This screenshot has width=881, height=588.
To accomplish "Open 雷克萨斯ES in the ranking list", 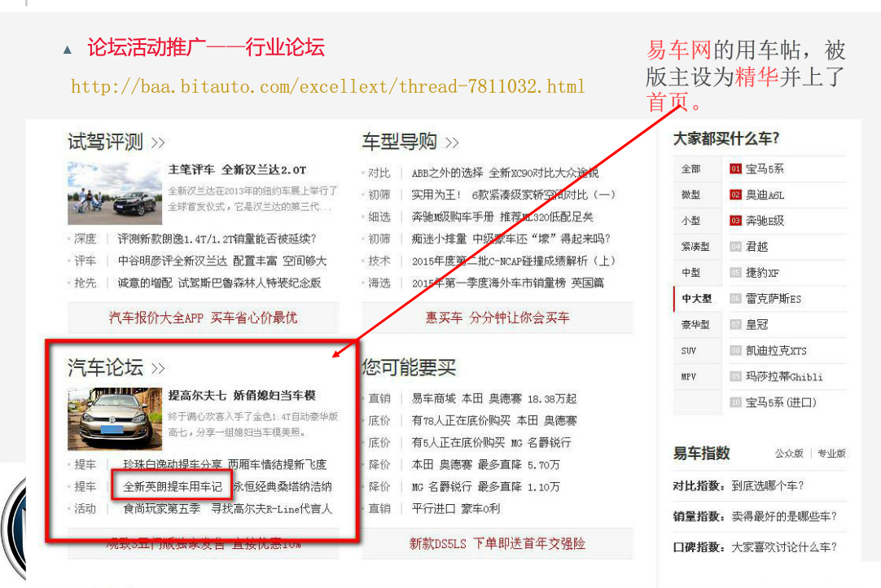I will [773, 299].
